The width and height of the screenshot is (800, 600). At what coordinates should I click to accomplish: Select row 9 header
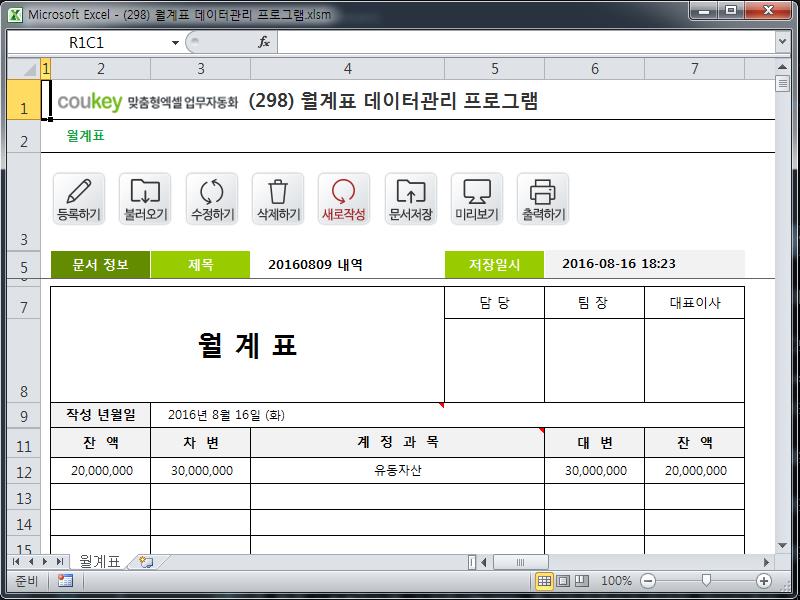[x=24, y=416]
